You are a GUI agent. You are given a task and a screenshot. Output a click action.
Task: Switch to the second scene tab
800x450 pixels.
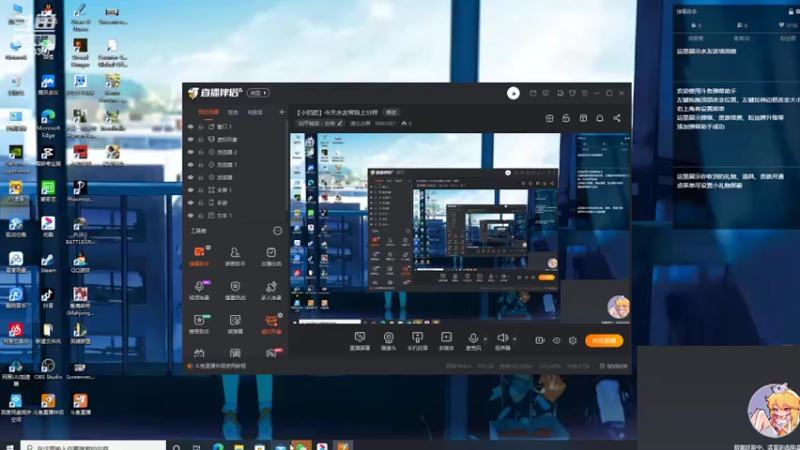(x=233, y=112)
